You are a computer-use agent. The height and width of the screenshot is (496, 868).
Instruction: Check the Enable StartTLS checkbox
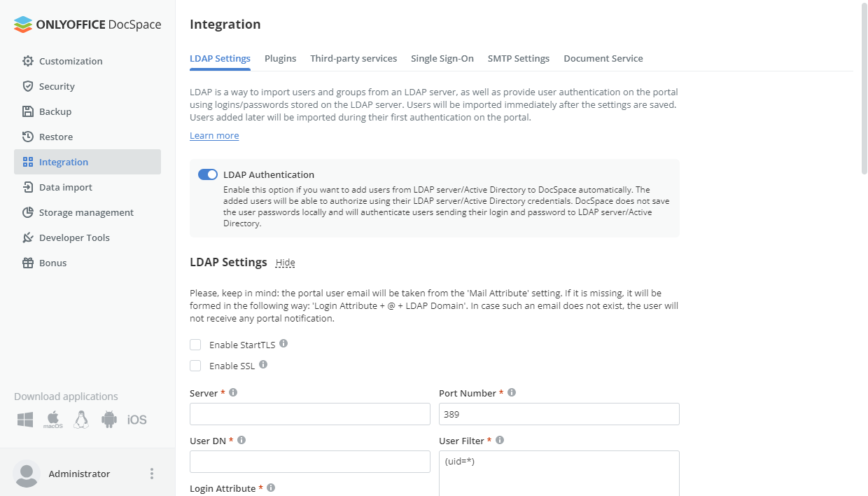pos(195,345)
